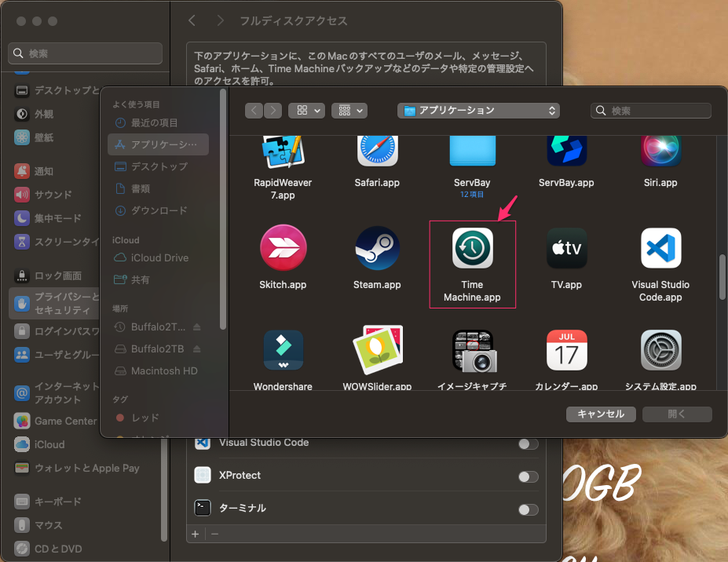
Task: Choose the TV.app icon
Action: click(566, 248)
